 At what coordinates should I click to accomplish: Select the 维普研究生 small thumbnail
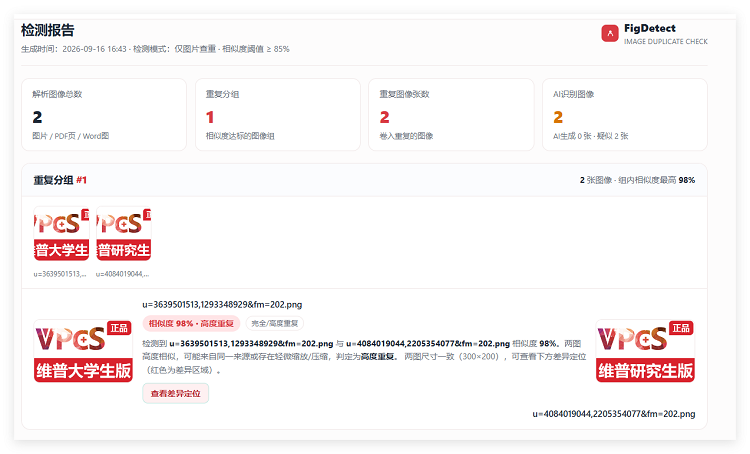pyautogui.click(x=124, y=234)
